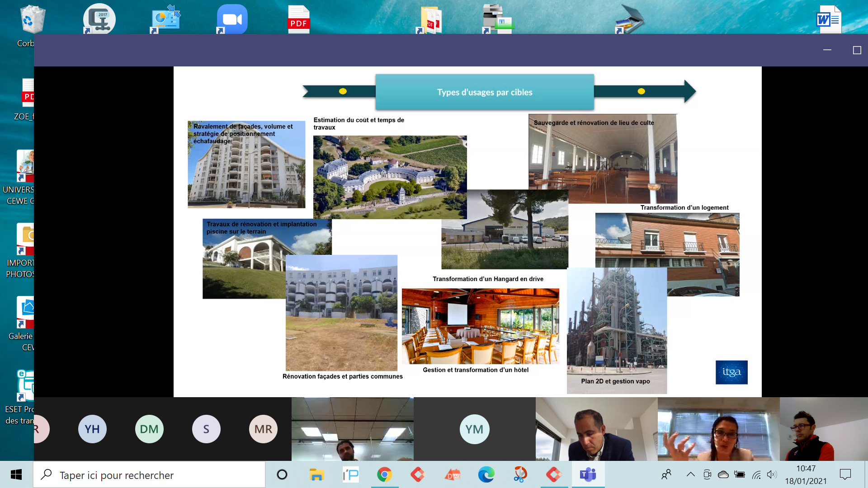The width and height of the screenshot is (868, 488).
Task: Select the YH participant avatar
Action: pyautogui.click(x=92, y=429)
